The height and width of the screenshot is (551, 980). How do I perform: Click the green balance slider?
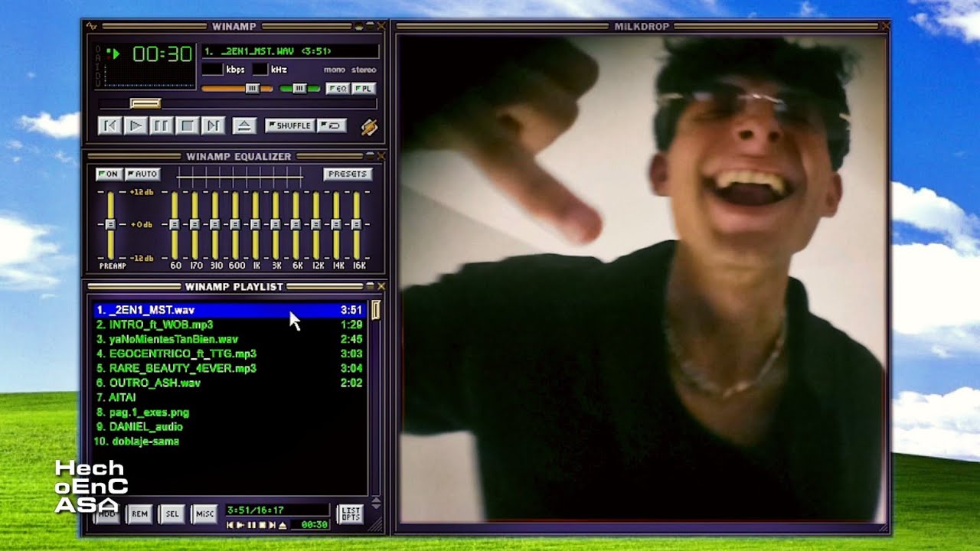300,89
